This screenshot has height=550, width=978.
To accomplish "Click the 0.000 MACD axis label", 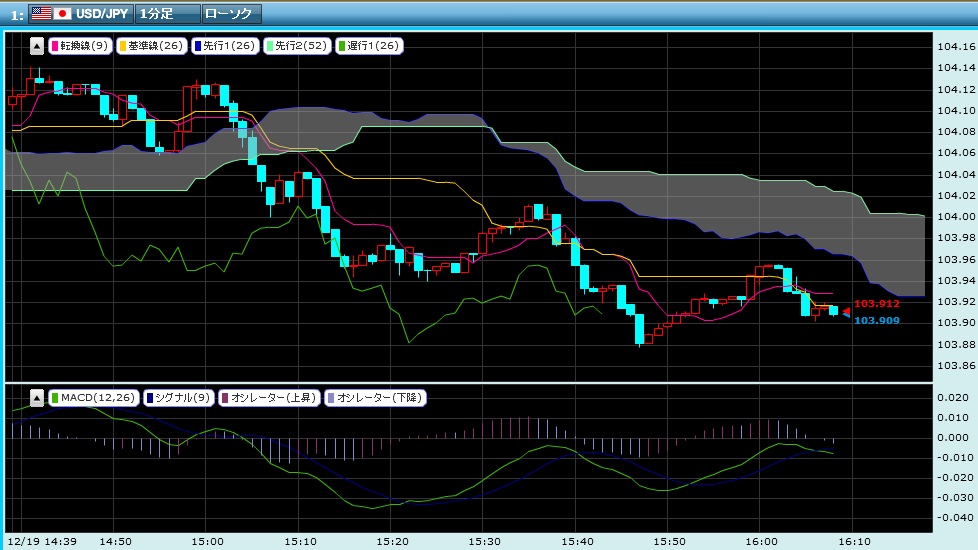I will (x=953, y=438).
